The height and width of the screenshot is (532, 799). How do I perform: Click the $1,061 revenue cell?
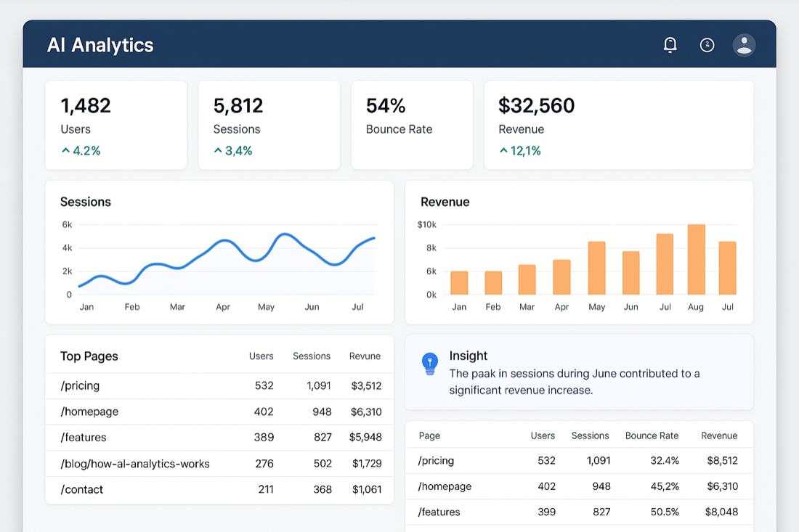367,490
